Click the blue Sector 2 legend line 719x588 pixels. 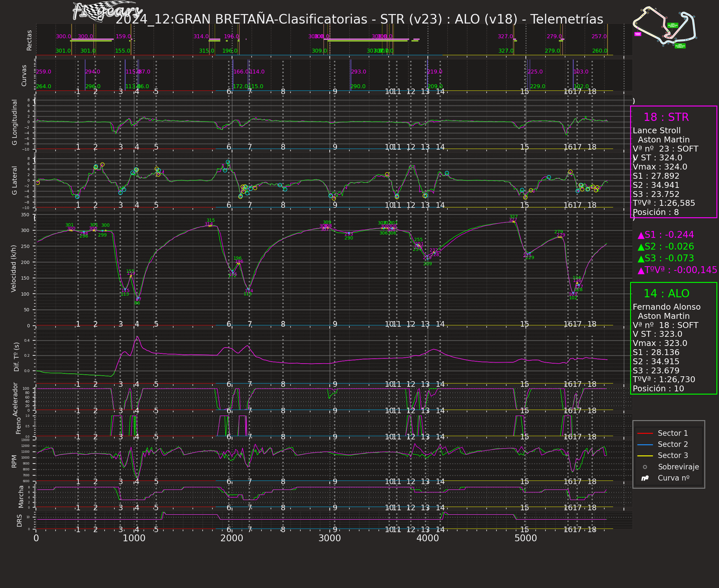[x=645, y=444]
